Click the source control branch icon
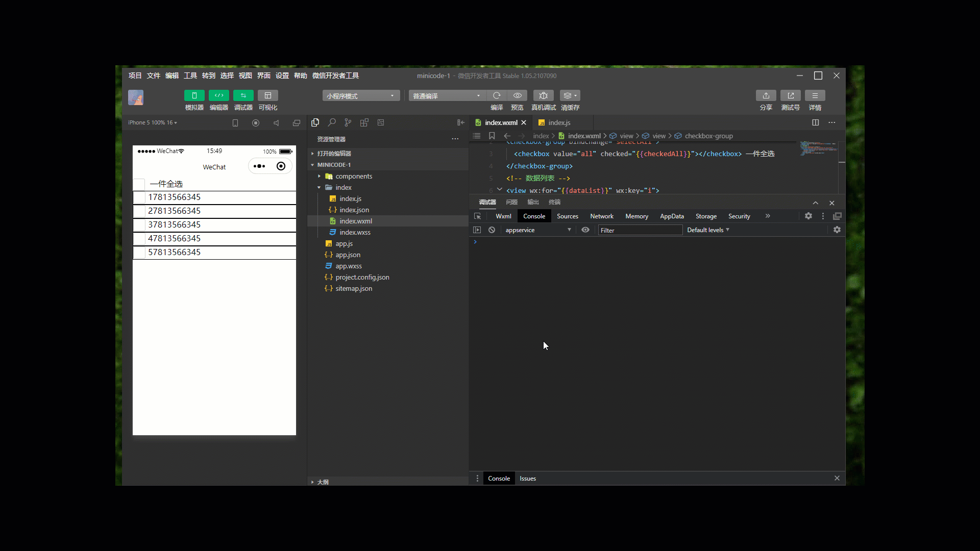 tap(348, 122)
